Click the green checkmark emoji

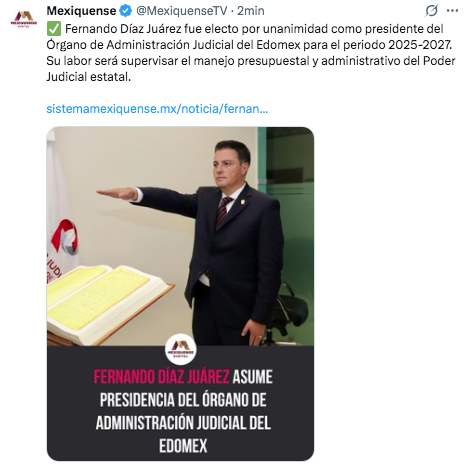pos(54,29)
